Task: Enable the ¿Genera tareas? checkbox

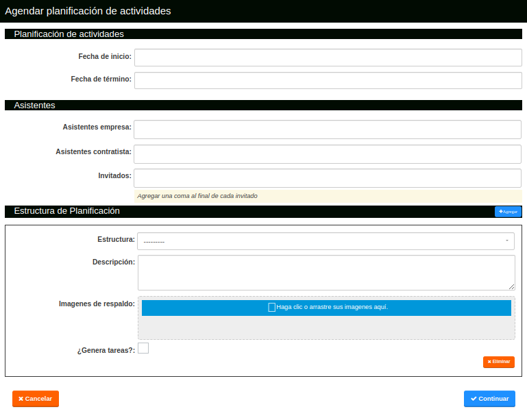Action: tap(143, 349)
